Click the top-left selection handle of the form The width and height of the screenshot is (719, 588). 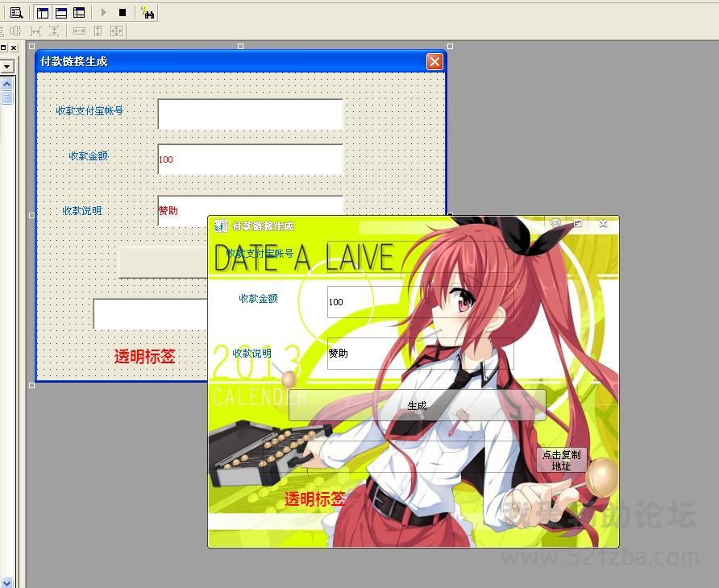click(x=31, y=46)
